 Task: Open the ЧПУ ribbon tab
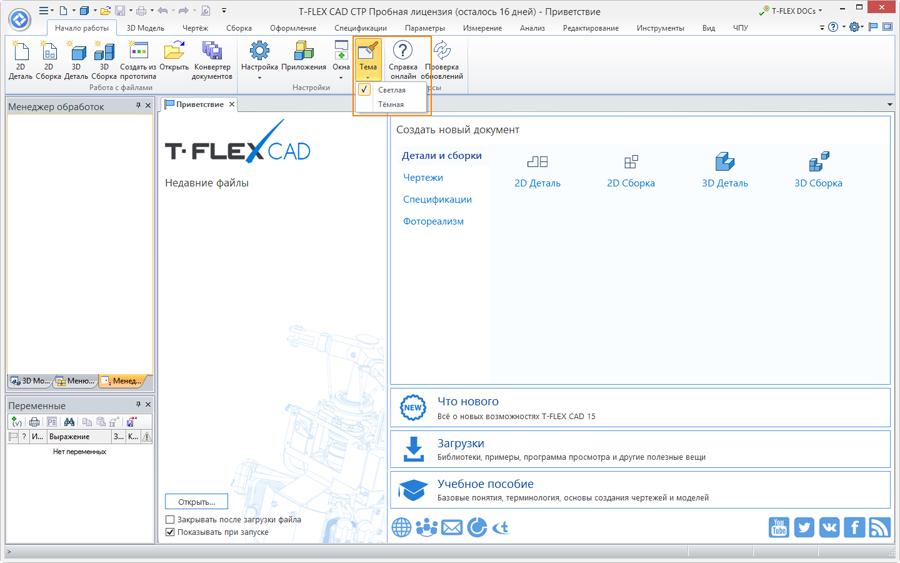740,28
